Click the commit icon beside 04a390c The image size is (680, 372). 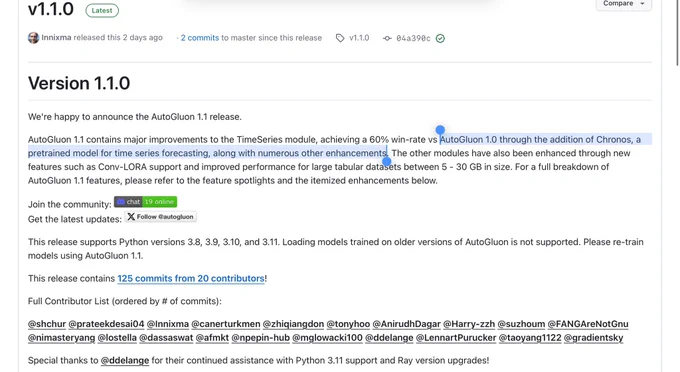pos(387,38)
